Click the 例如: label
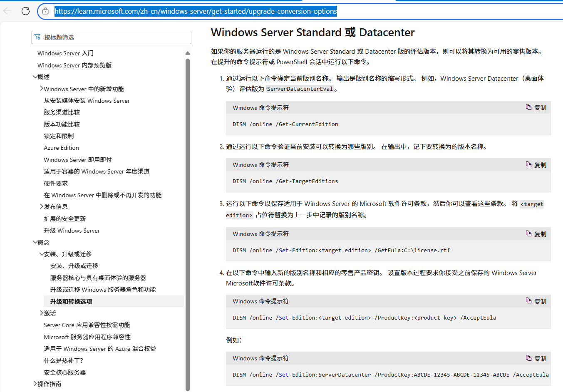The image size is (563, 392). pyautogui.click(x=233, y=340)
